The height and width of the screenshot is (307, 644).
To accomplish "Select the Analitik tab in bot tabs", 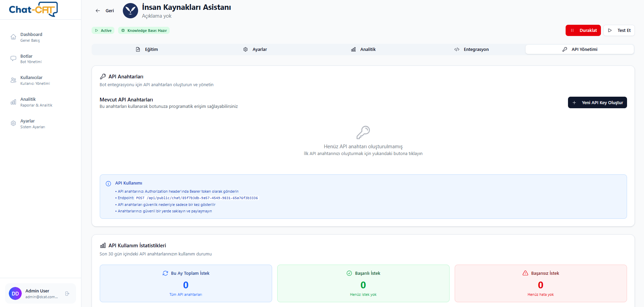I will (363, 50).
